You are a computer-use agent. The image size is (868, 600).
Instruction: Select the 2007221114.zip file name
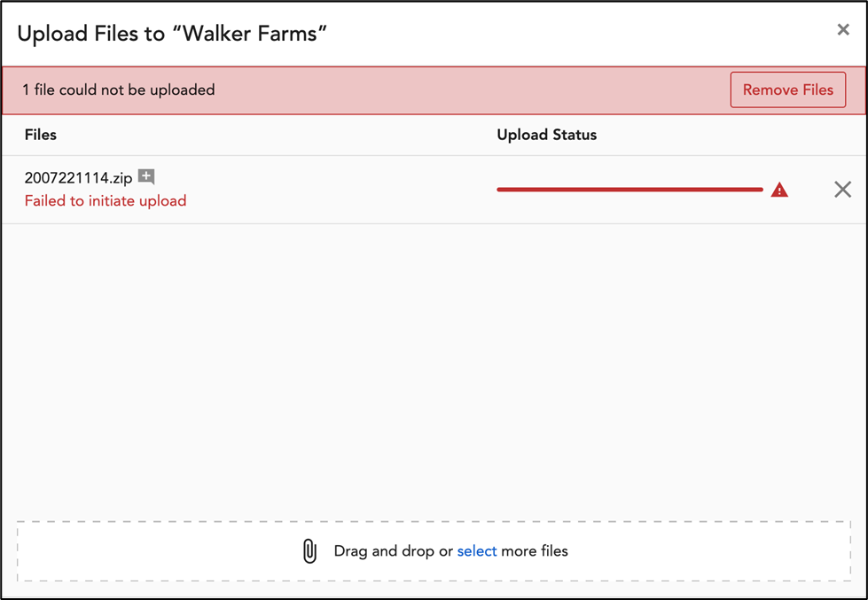[79, 177]
